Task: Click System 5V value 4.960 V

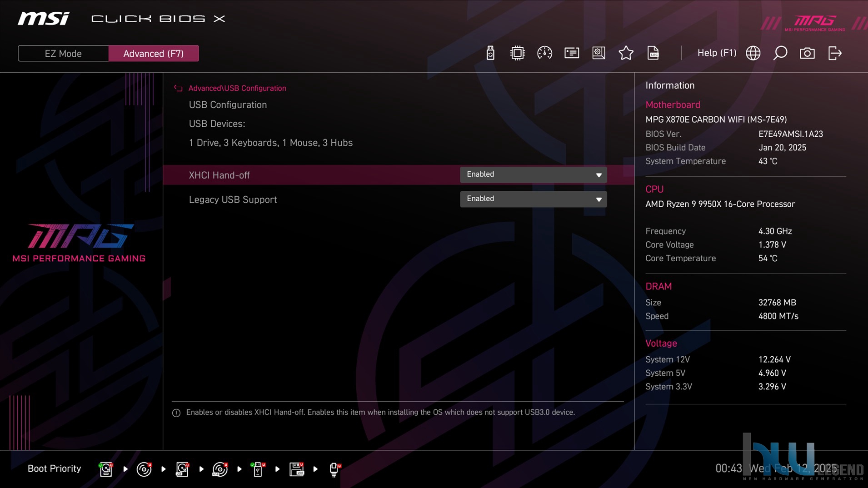Action: (x=772, y=373)
